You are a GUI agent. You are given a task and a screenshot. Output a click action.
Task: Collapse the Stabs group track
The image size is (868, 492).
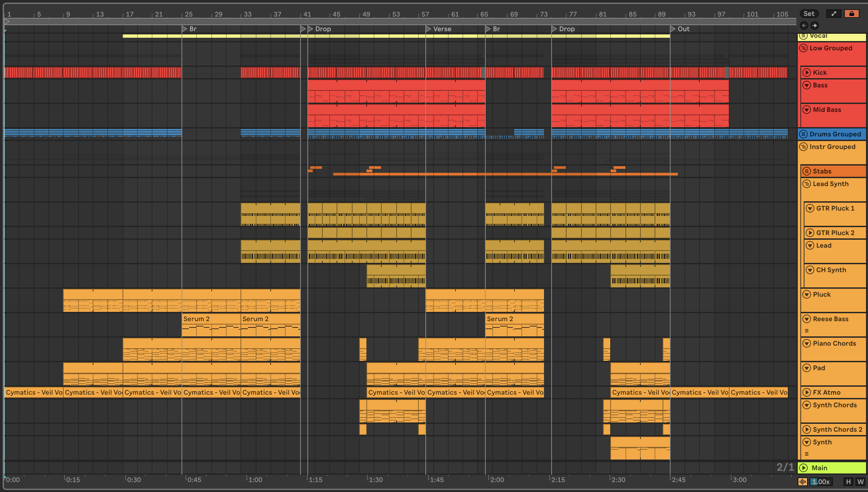tap(807, 171)
